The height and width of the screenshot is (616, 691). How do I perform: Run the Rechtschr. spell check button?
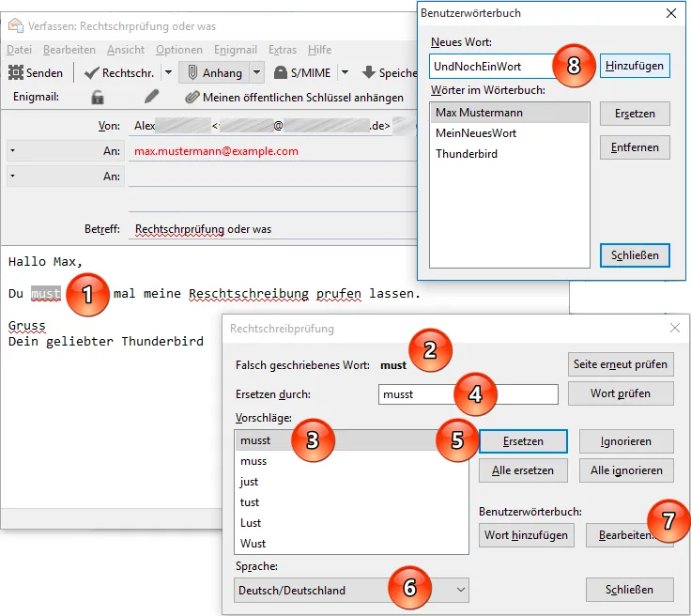(x=119, y=72)
